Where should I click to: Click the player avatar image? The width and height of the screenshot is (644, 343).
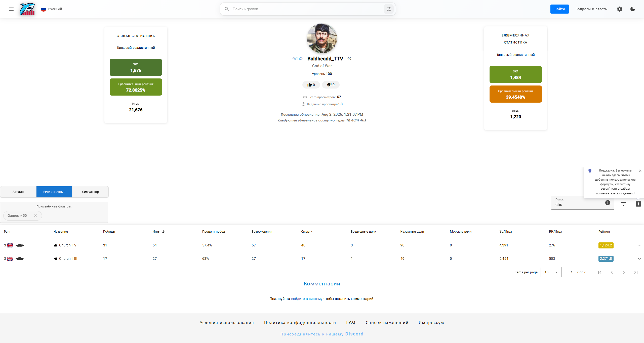tap(322, 38)
